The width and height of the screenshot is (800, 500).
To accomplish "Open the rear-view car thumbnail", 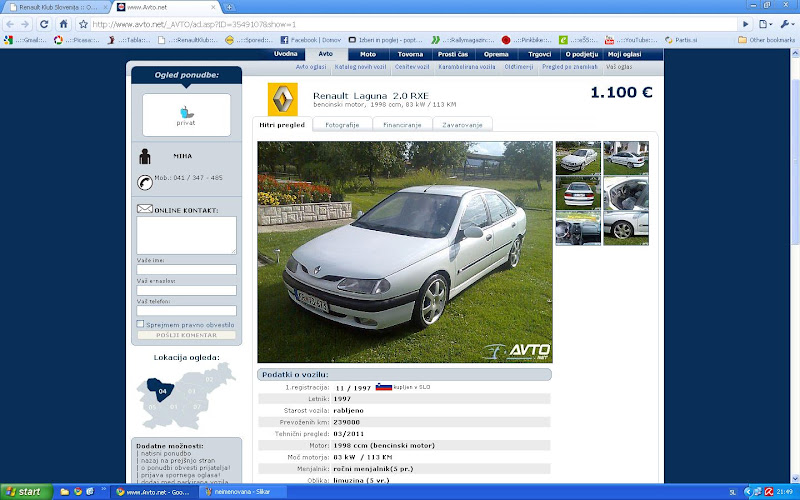I will click(x=578, y=193).
